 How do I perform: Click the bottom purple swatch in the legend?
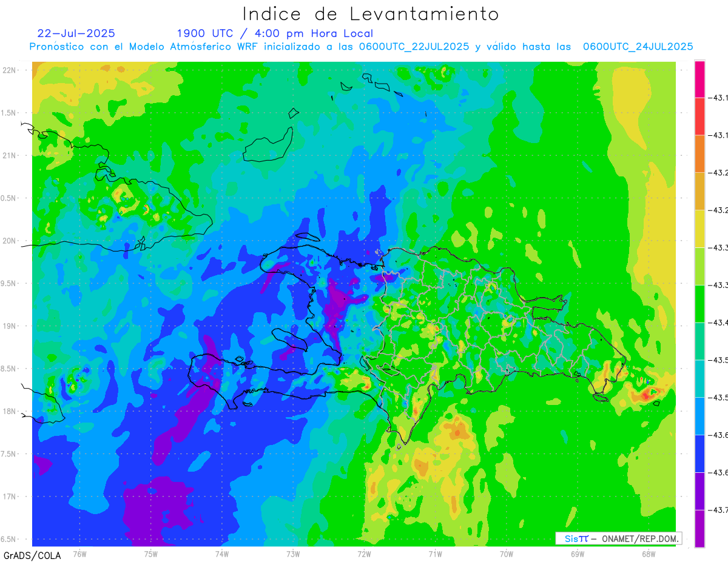[x=699, y=528]
